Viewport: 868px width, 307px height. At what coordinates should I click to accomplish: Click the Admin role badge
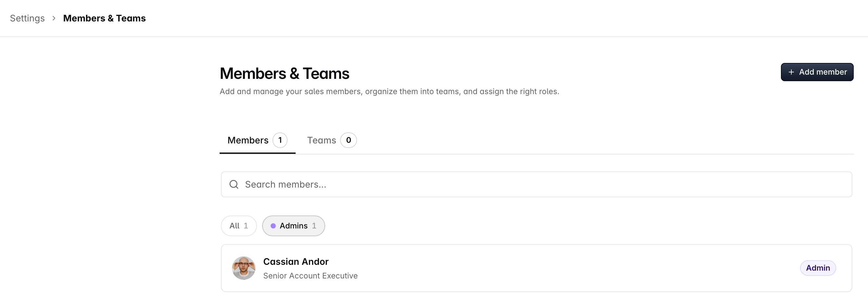[x=818, y=268]
